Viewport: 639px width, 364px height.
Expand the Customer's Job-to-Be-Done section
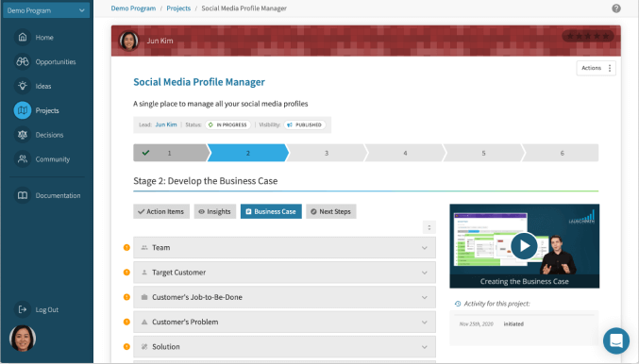coord(284,297)
